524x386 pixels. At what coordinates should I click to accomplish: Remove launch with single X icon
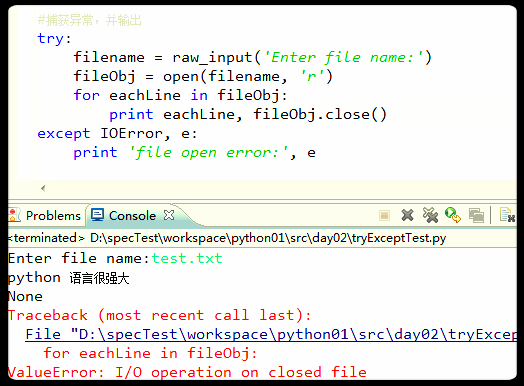407,215
